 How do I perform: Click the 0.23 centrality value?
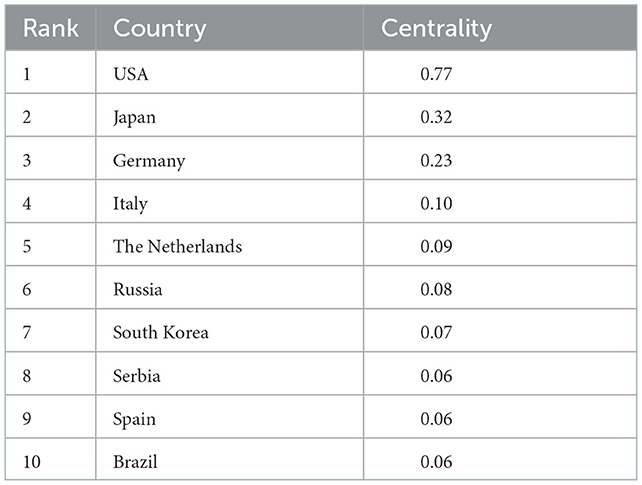pyautogui.click(x=437, y=161)
